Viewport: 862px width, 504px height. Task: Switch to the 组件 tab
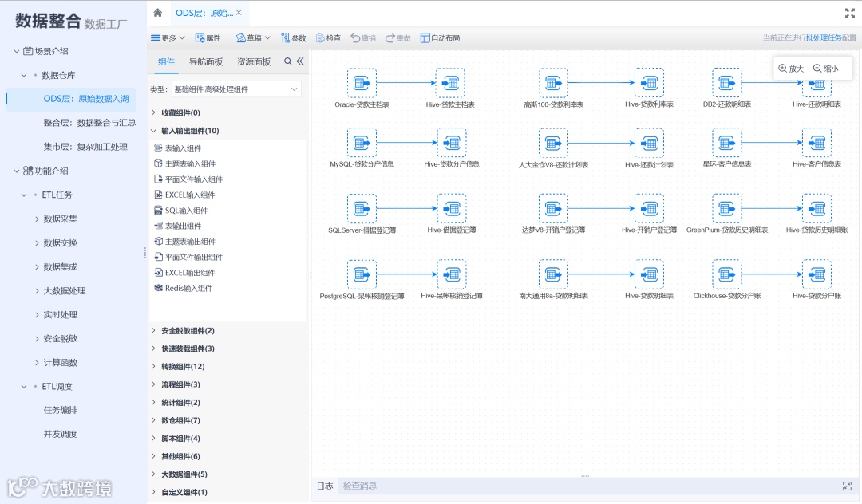[166, 61]
